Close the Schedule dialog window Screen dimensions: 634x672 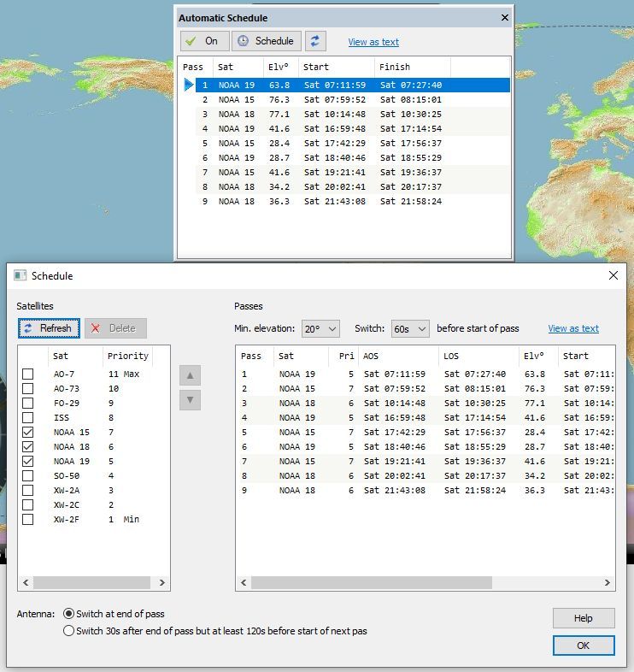point(613,275)
